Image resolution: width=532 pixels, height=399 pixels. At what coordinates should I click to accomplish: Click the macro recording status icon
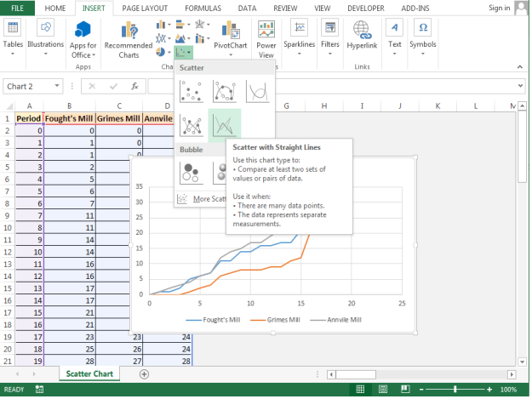pos(39,389)
